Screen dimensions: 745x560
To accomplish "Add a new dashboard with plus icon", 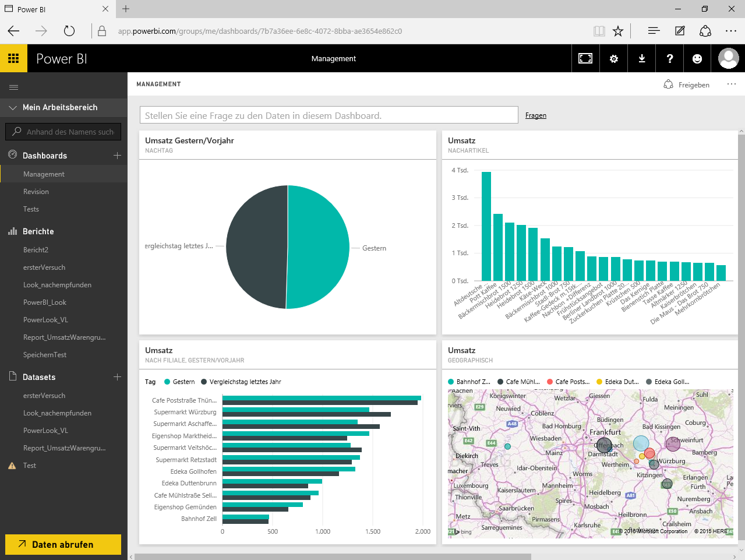I will (117, 156).
